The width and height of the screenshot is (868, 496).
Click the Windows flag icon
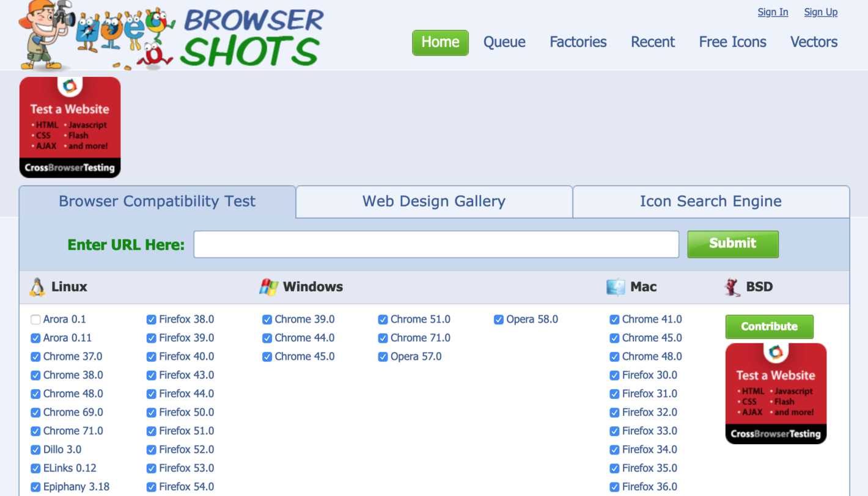point(268,287)
